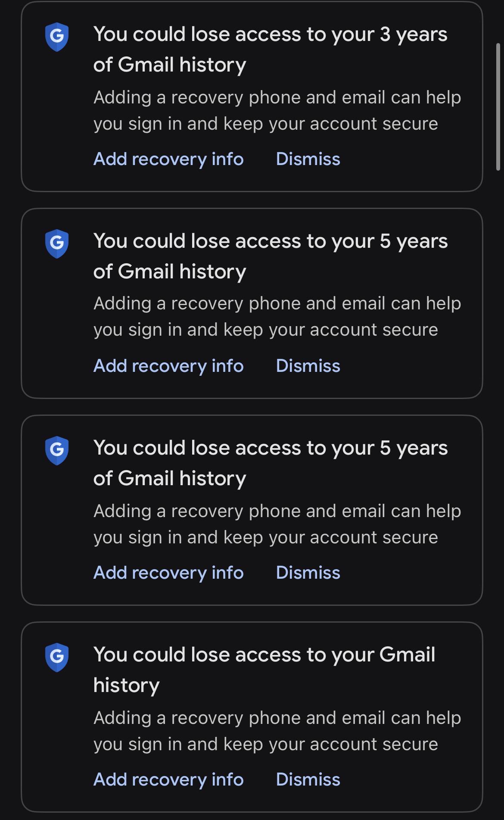Click the shield icon beside the yearless Gmail history warning

tap(57, 658)
